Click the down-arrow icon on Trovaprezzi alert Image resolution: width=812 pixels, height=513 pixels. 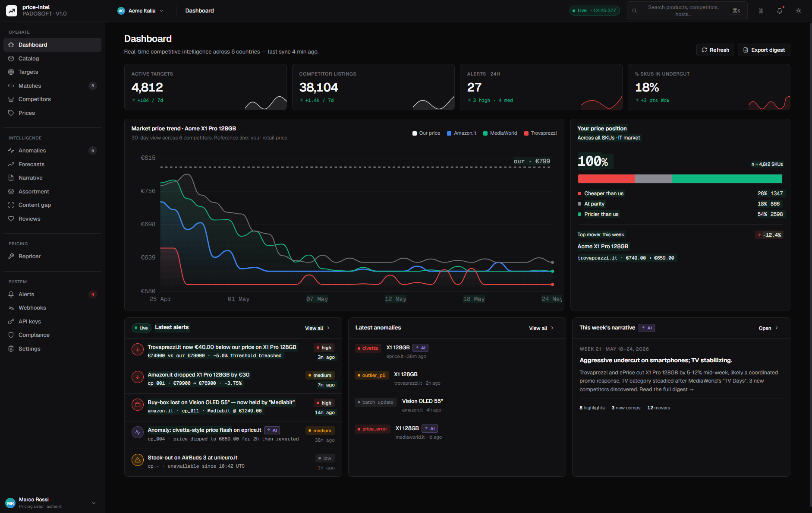138,349
